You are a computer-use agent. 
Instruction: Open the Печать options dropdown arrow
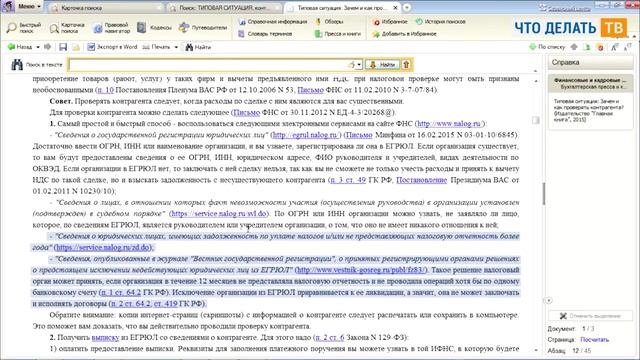(x=176, y=47)
